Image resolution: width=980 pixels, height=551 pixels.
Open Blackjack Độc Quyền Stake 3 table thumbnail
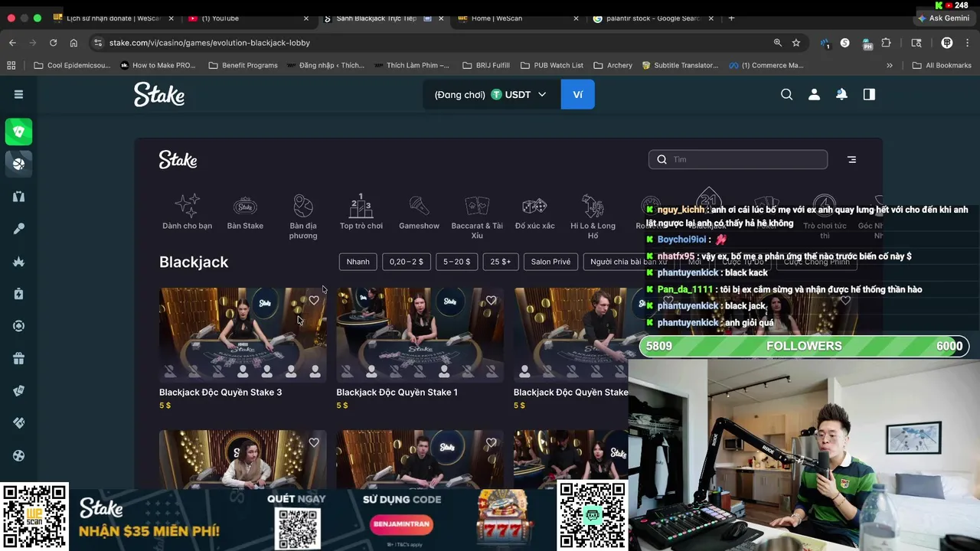(x=243, y=334)
